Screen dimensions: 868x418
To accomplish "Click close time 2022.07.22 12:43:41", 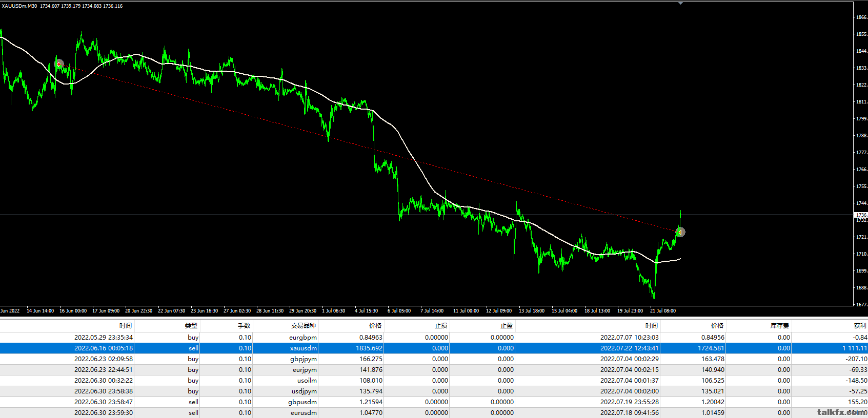I will click(x=630, y=348).
